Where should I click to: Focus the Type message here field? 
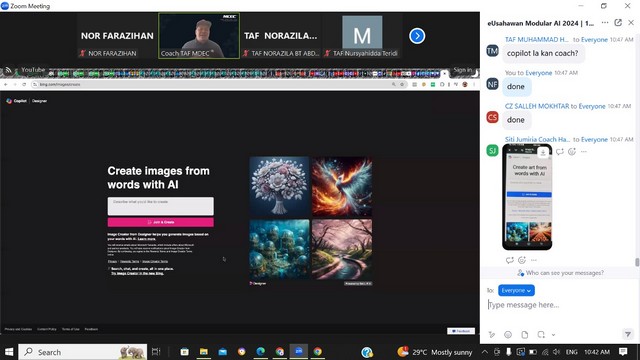click(x=559, y=305)
